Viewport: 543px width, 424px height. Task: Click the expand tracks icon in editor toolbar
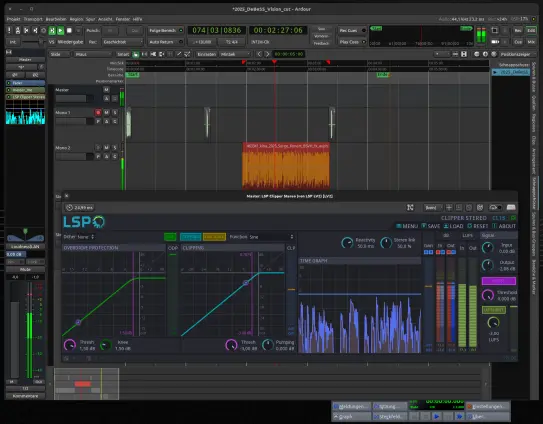click(x=464, y=54)
